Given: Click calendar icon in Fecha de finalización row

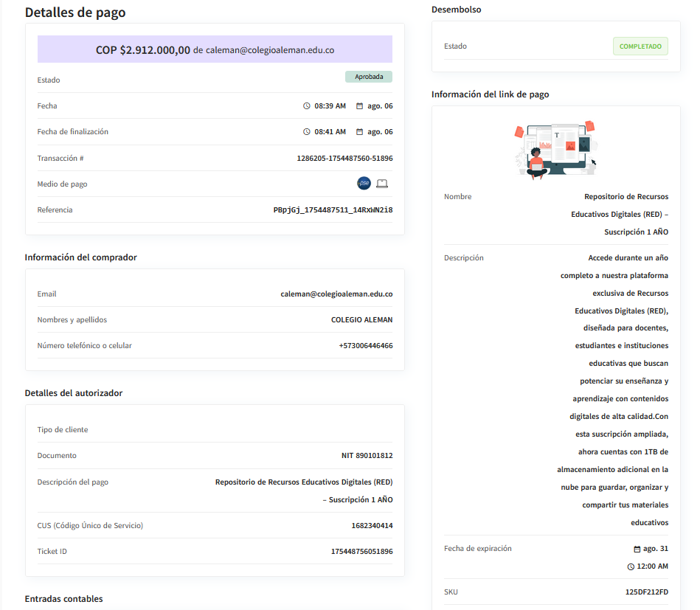Looking at the screenshot, I should [x=359, y=132].
